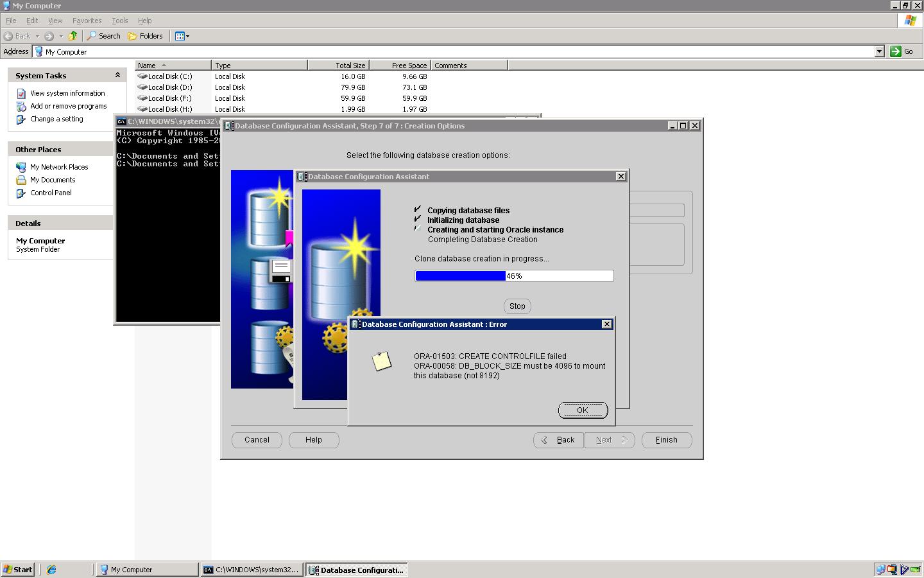The height and width of the screenshot is (578, 924).
Task: Click the Go button next to address
Action: click(x=902, y=51)
